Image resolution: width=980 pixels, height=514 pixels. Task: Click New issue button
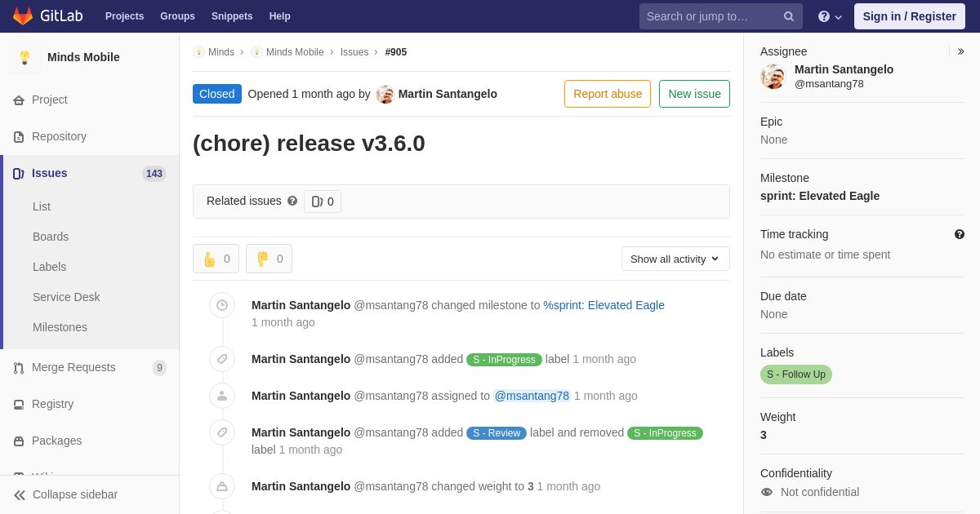pyautogui.click(x=694, y=94)
